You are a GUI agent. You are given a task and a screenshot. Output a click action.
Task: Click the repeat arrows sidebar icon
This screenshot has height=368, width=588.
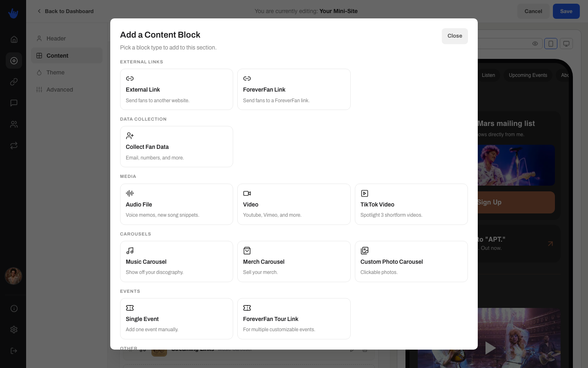14,146
